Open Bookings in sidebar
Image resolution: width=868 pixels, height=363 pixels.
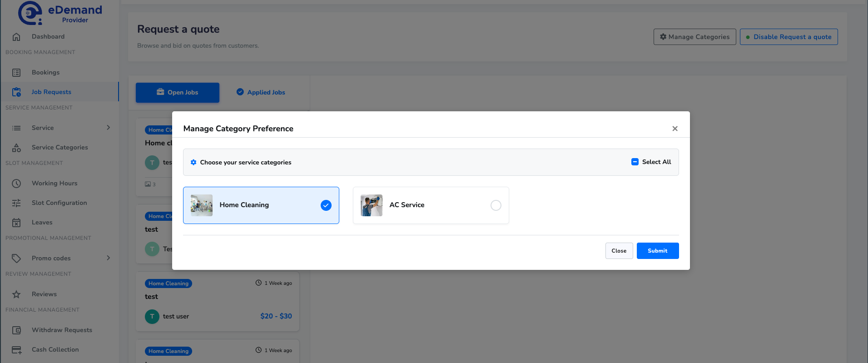pyautogui.click(x=45, y=73)
